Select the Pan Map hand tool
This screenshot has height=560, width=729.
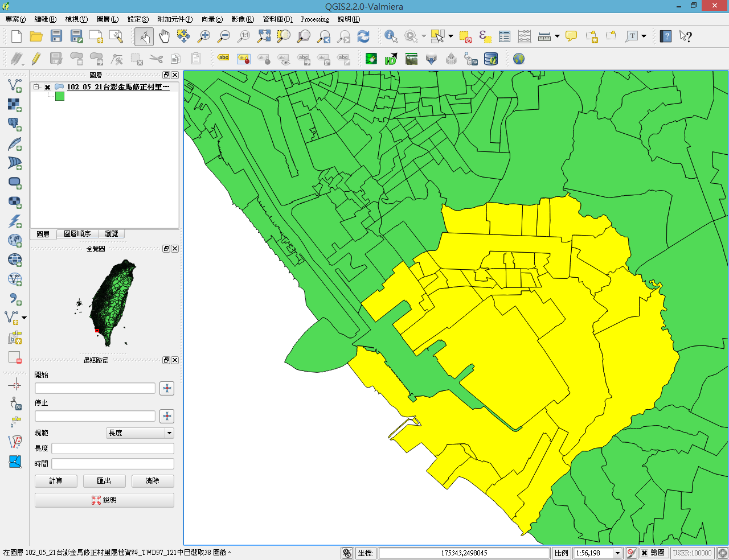coord(164,36)
